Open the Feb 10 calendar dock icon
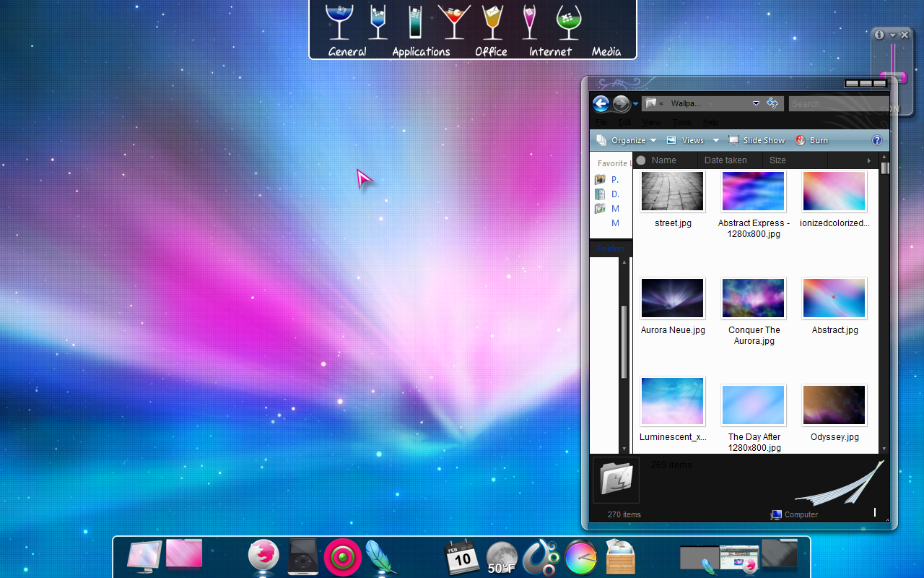924x578 pixels. 462,557
